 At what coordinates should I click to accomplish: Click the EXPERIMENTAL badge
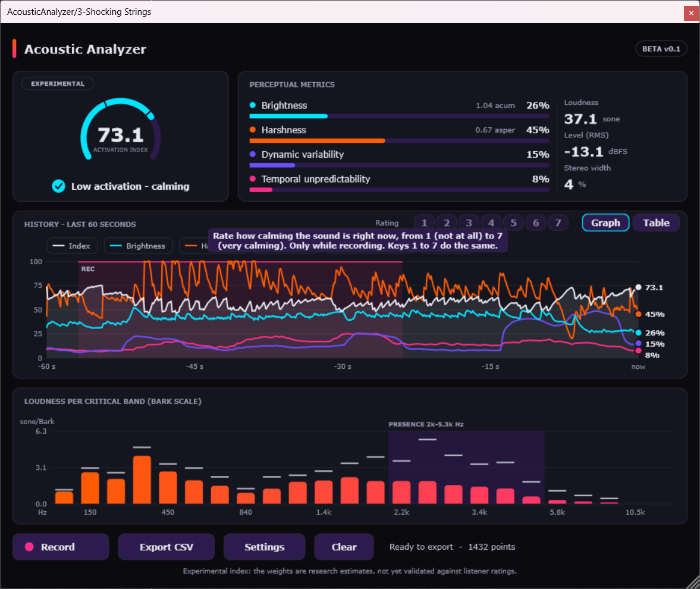58,84
